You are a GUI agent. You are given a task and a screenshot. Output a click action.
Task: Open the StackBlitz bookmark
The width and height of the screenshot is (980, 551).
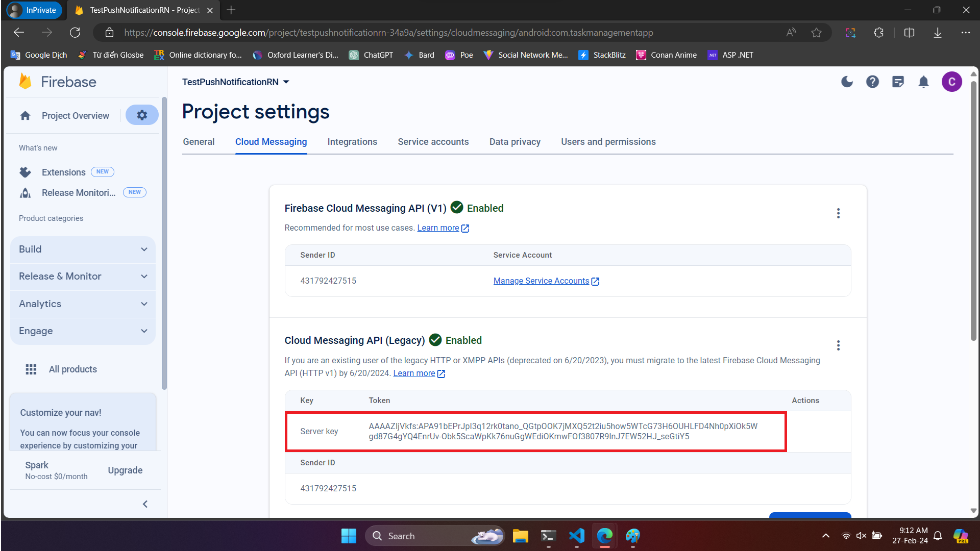tap(602, 55)
